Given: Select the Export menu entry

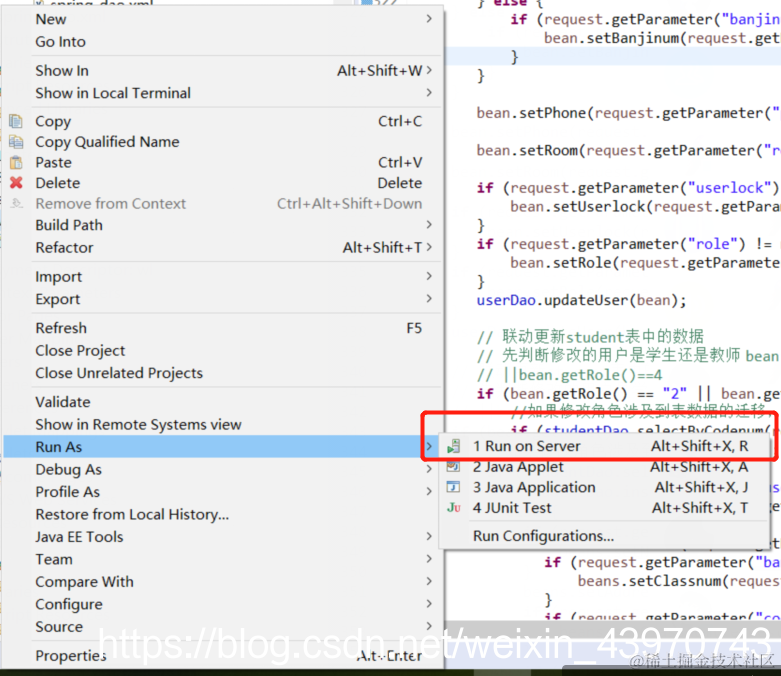Looking at the screenshot, I should click(222, 298).
